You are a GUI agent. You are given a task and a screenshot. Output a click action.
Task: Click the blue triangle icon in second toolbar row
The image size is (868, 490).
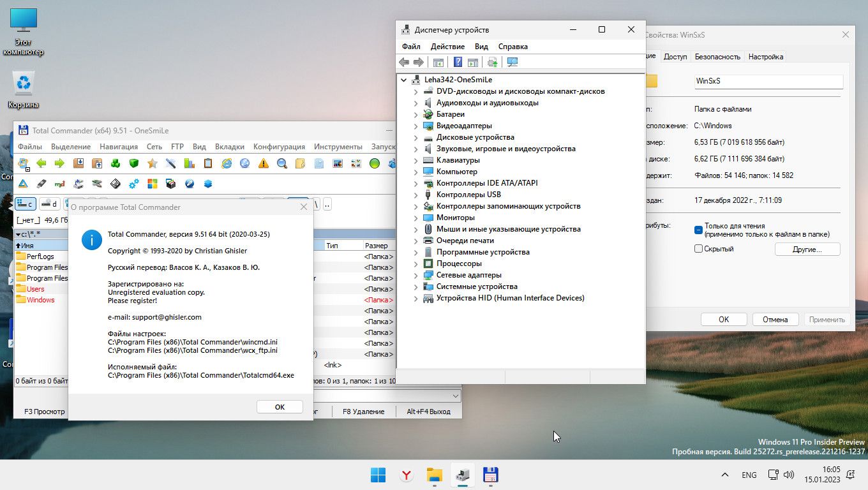23,184
